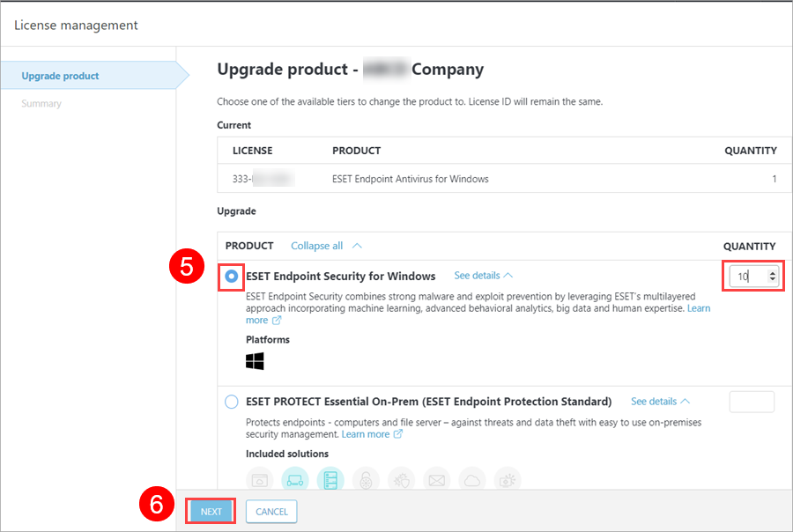793x532 pixels.
Task: Click the QUANTITY header in Current table
Action: click(x=751, y=151)
